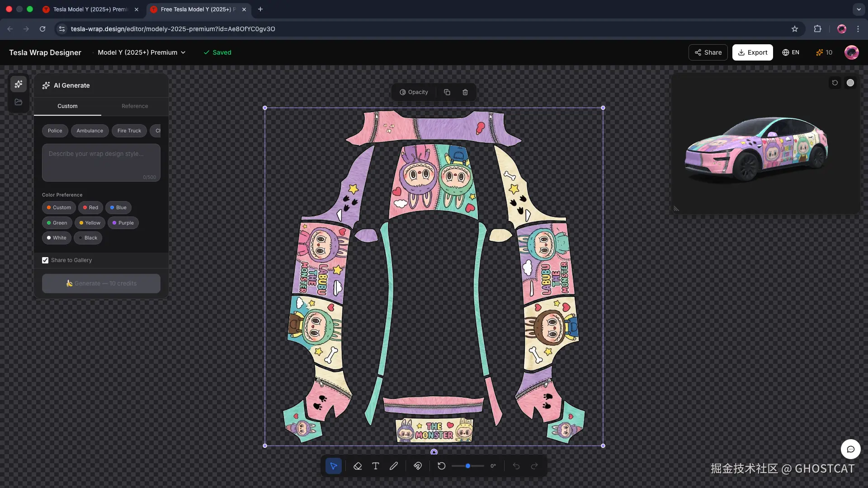Select the Text tool

pyautogui.click(x=376, y=466)
